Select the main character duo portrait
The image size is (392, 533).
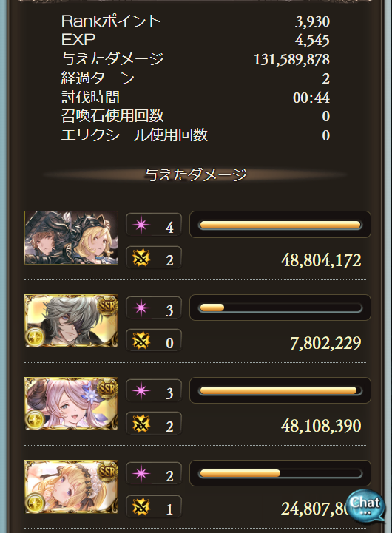coord(72,237)
